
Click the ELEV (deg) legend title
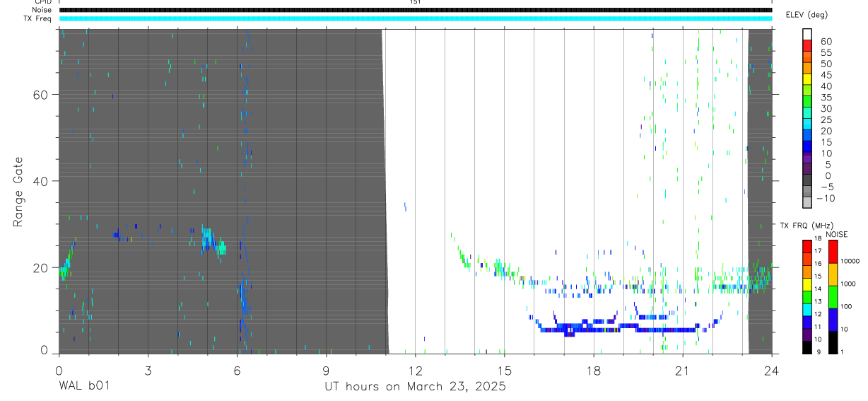tap(807, 15)
